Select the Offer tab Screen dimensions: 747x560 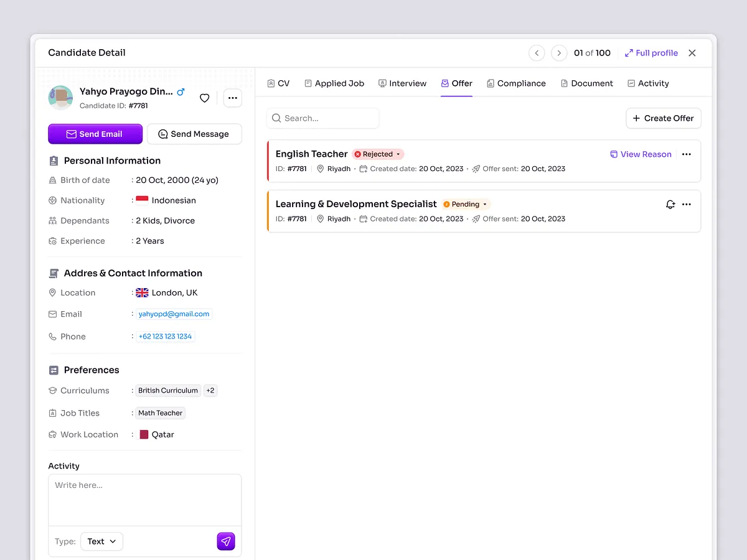[x=457, y=83]
